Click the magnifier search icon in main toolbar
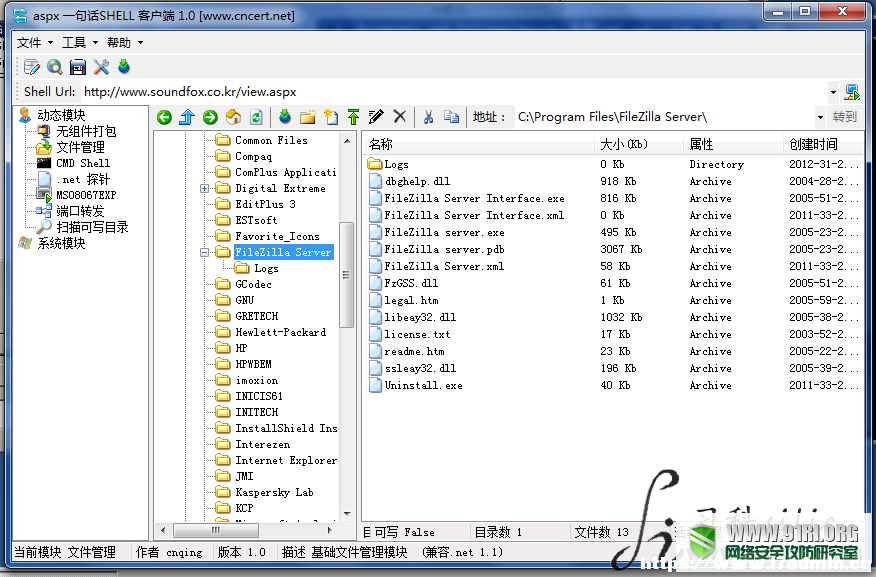This screenshot has width=876, height=577. (x=54, y=67)
